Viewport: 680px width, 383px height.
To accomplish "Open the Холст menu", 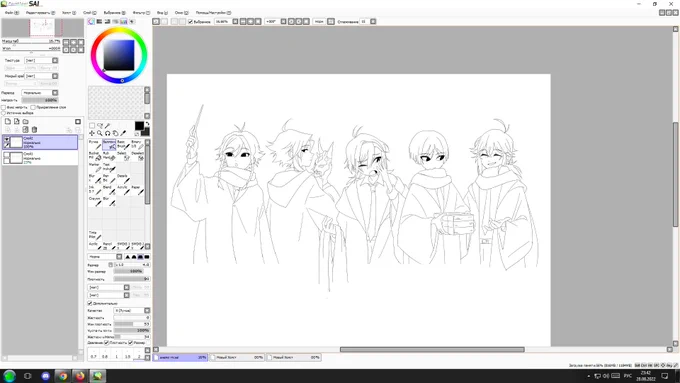I will coord(69,13).
